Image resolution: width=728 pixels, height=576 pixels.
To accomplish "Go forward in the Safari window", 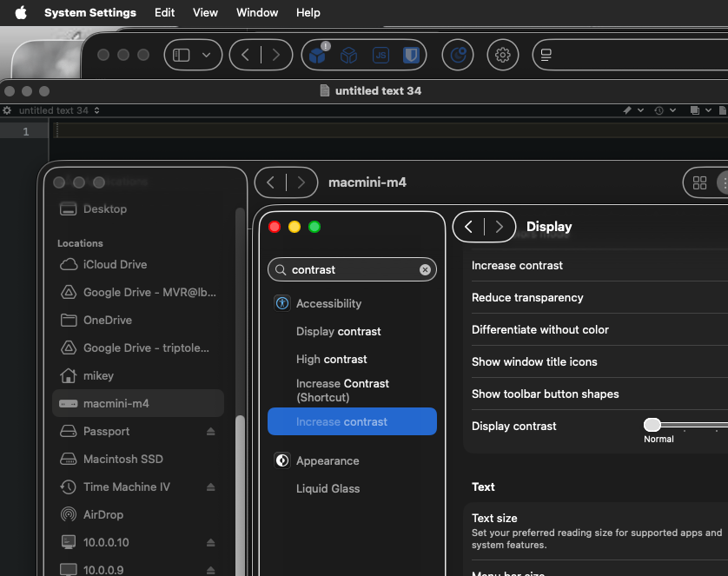I will (275, 56).
